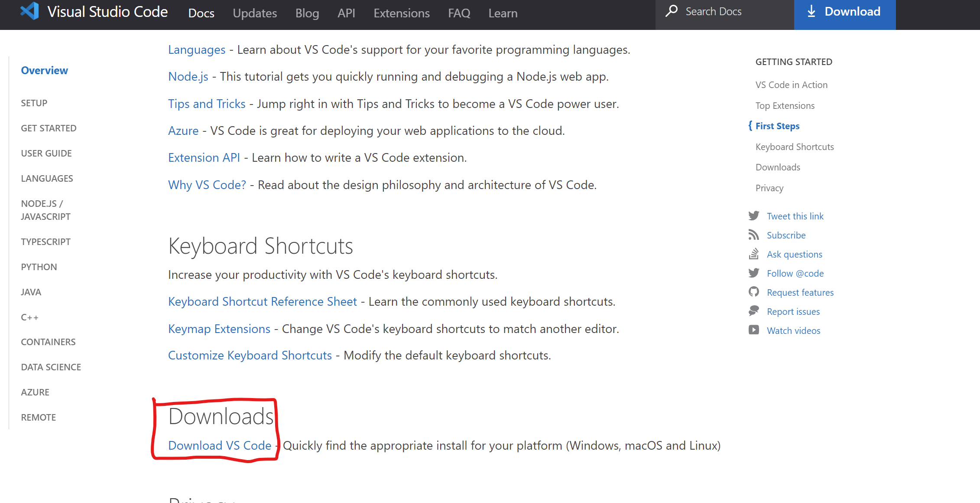Click the download arrow icon in header
The height and width of the screenshot is (503, 980).
(811, 12)
